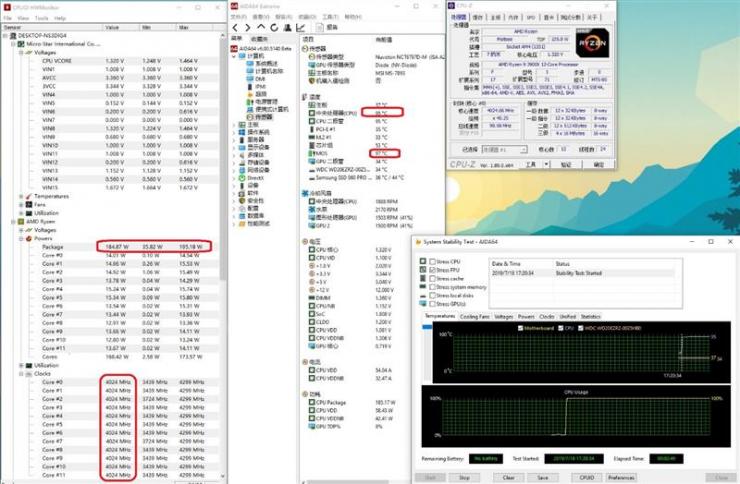Click the graph chart icon in AIDA64 toolbar
The width and height of the screenshot is (740, 484).
pyautogui.click(x=300, y=28)
